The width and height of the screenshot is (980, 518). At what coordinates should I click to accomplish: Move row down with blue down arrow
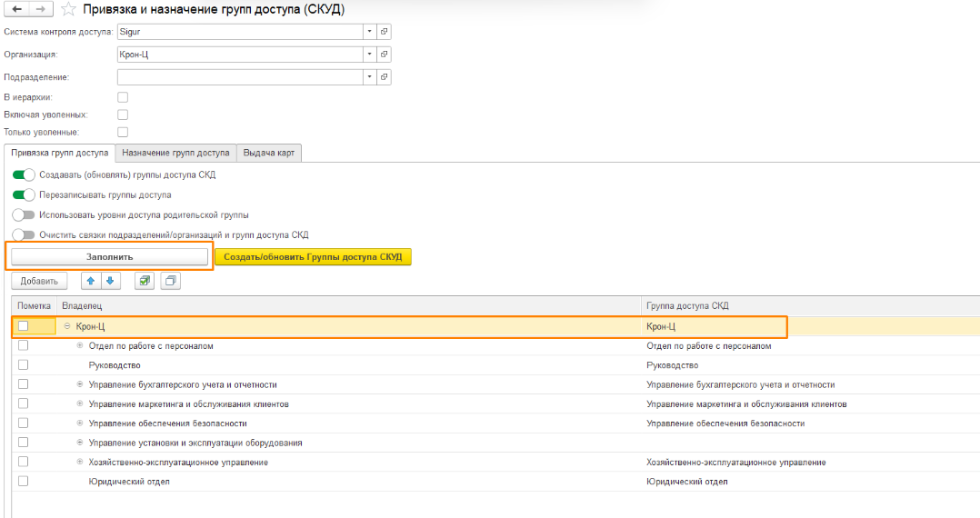(109, 282)
